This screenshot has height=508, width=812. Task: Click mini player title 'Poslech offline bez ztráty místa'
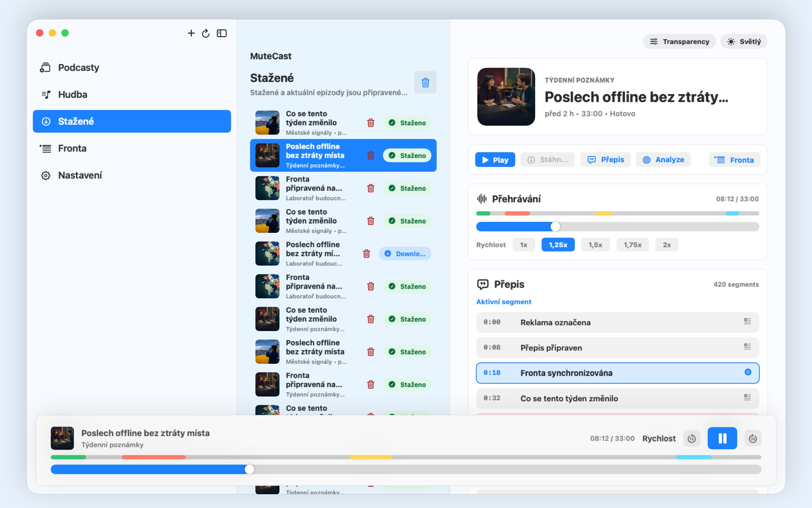(145, 433)
